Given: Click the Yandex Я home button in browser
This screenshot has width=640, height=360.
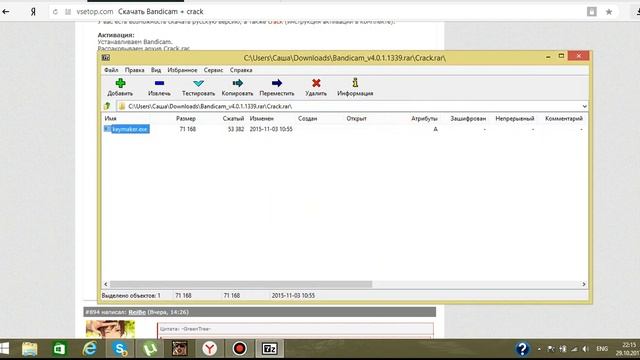Looking at the screenshot, I should (x=33, y=12).
